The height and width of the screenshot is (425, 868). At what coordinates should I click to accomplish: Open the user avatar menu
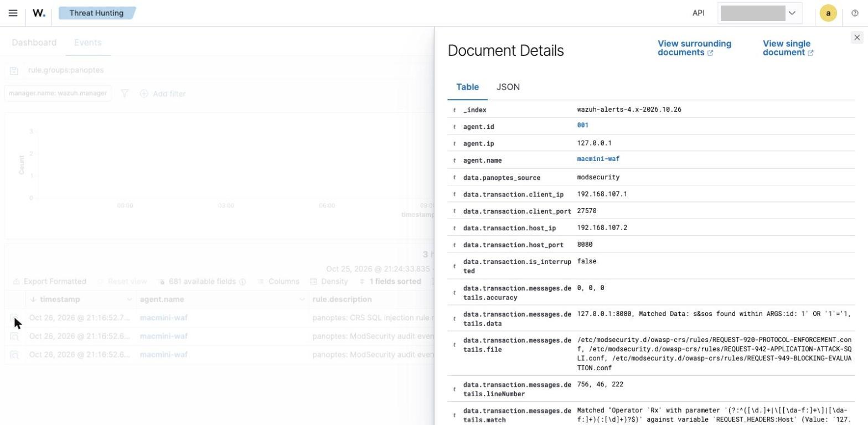point(828,13)
